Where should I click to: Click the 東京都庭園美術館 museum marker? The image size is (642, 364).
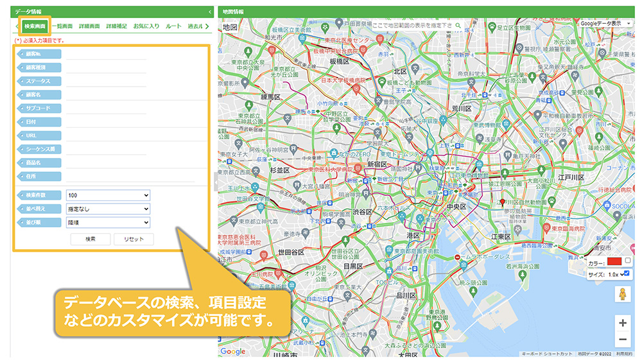point(389,250)
